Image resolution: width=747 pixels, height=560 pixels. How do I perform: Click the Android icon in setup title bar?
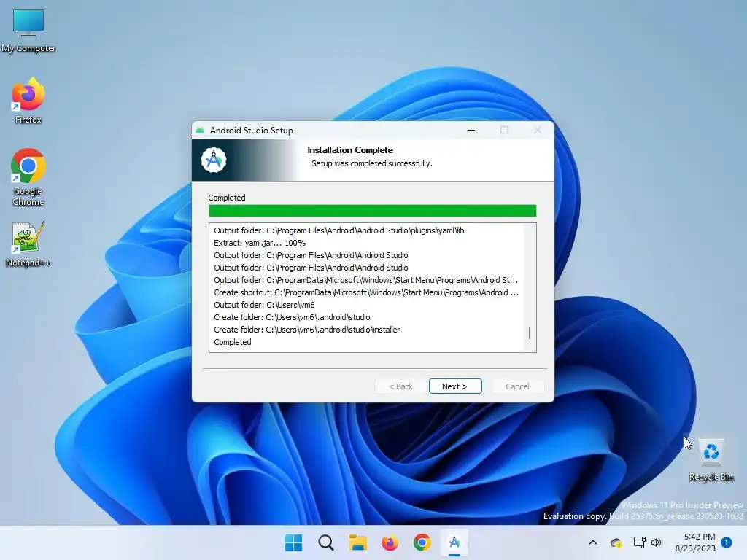pyautogui.click(x=200, y=130)
